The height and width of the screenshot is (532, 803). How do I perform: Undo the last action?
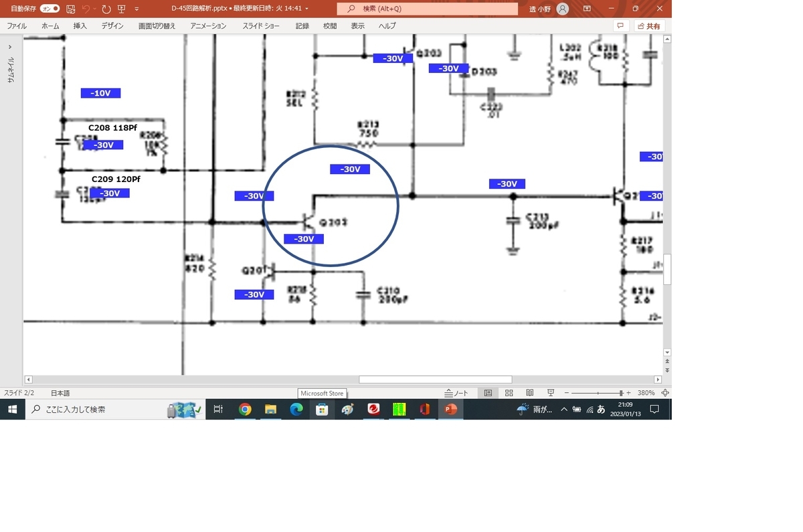click(x=86, y=9)
